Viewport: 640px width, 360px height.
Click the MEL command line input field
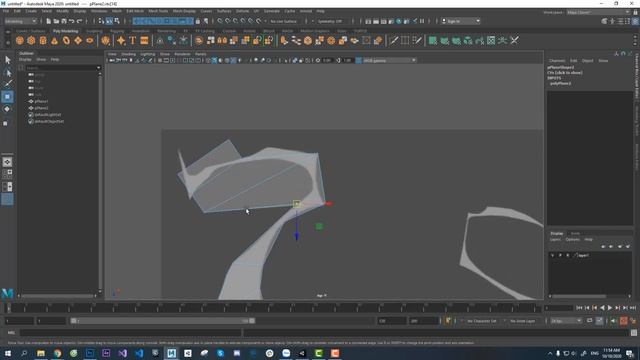(x=131, y=333)
